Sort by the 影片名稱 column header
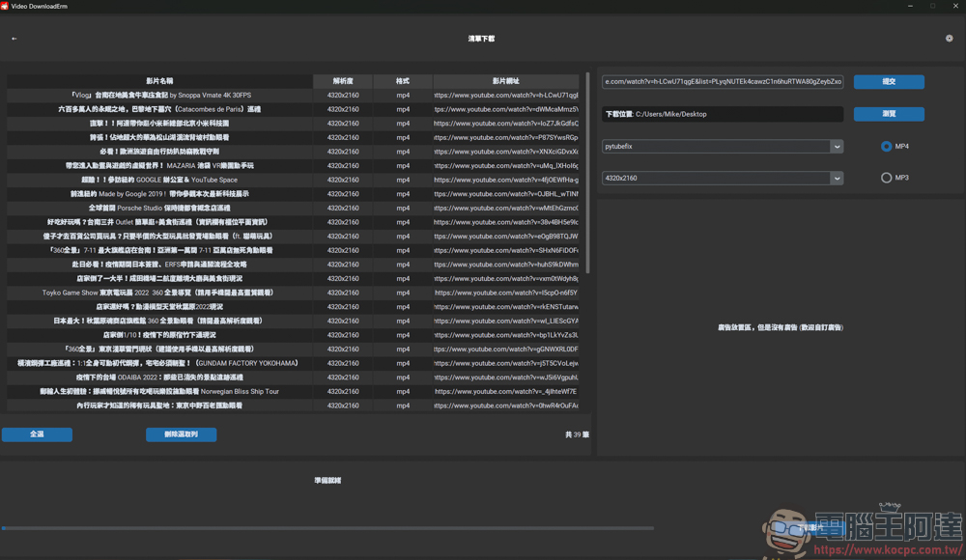 click(159, 81)
